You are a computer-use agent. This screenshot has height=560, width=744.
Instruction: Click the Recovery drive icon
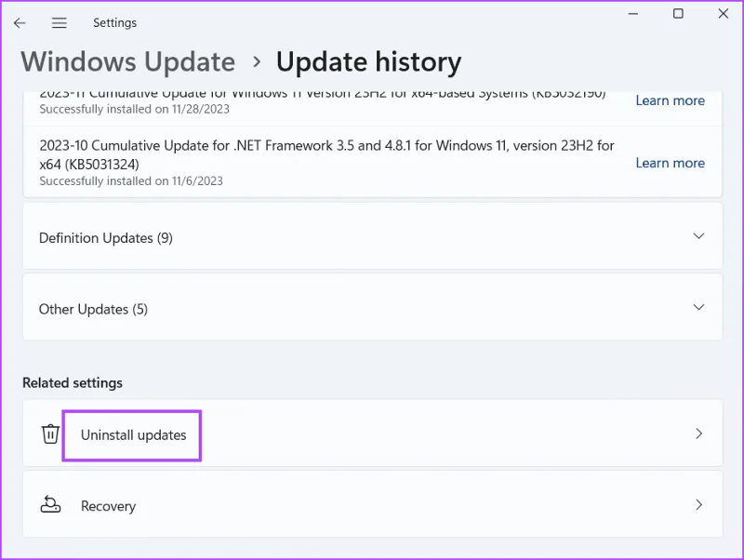[x=50, y=504]
